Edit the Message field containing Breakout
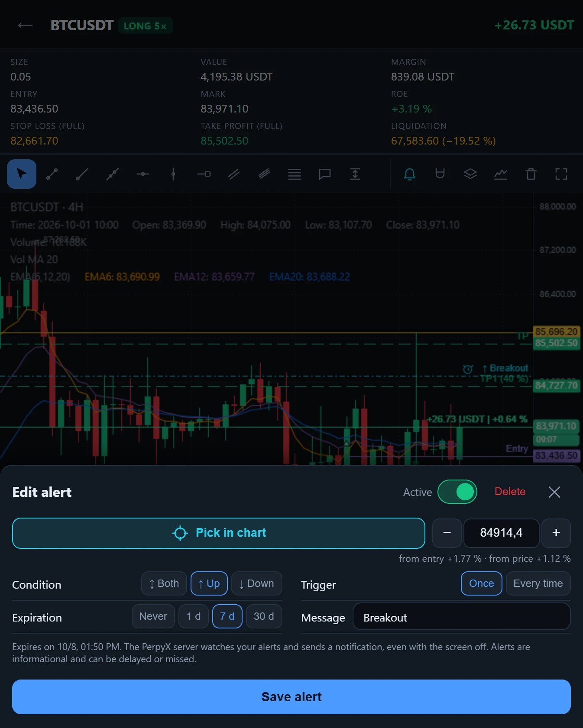This screenshot has width=583, height=728. [462, 617]
